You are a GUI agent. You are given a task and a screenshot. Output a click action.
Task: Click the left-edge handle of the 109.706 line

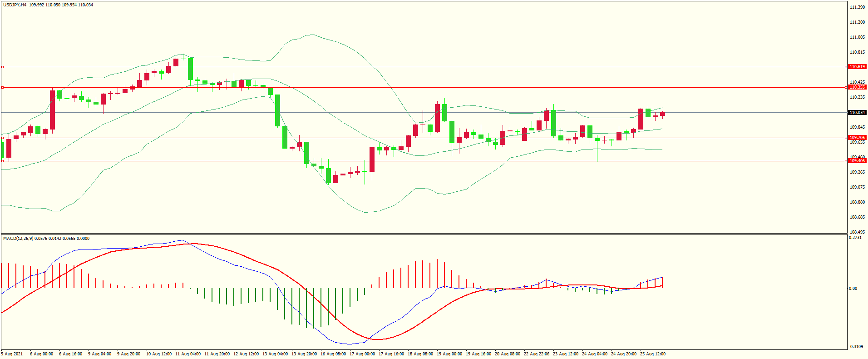coord(2,138)
